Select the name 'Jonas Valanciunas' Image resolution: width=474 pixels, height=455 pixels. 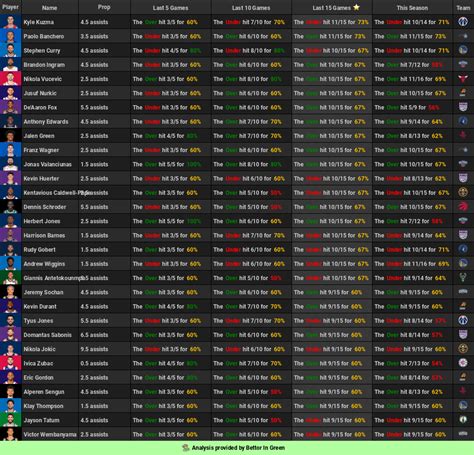click(47, 164)
